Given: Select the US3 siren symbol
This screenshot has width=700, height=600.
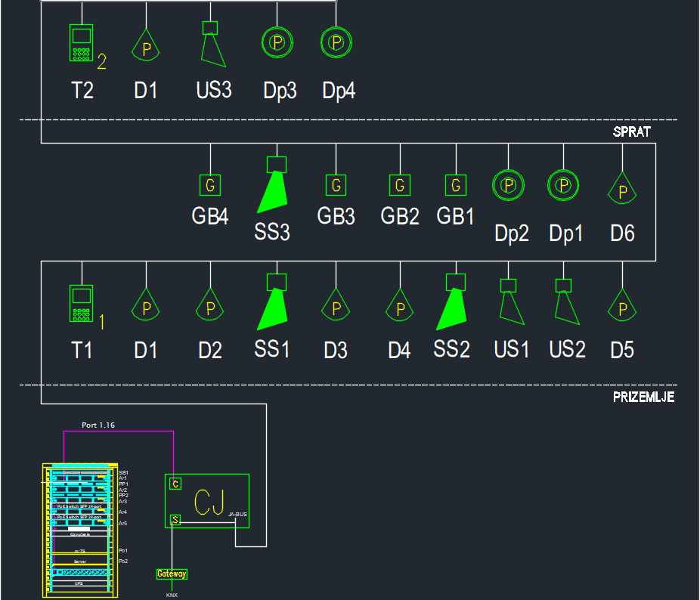Looking at the screenshot, I should pos(212,44).
